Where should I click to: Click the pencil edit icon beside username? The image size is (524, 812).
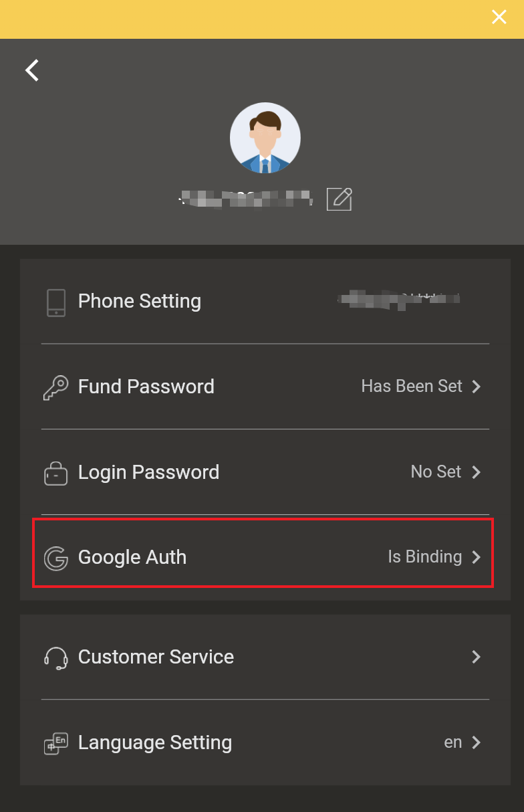(340, 199)
